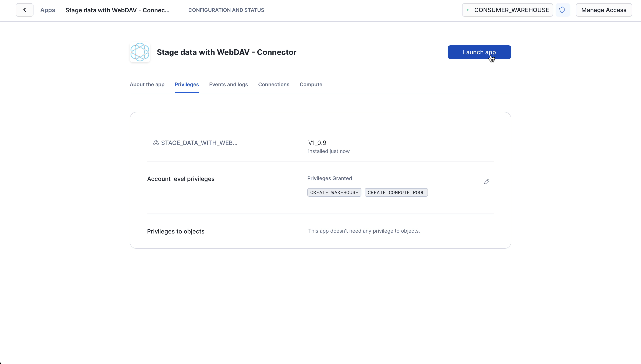Viewport: 641px width, 364px height.
Task: Click the CREATE COMPUTE POOL privilege chip
Action: pyautogui.click(x=396, y=192)
